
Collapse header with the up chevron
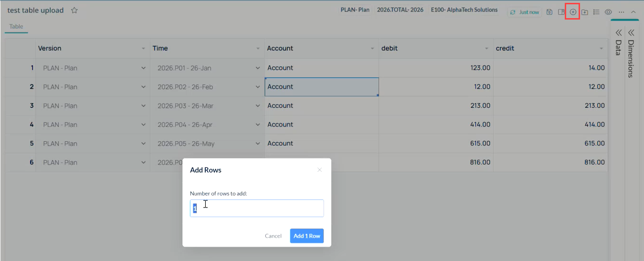coord(633,12)
